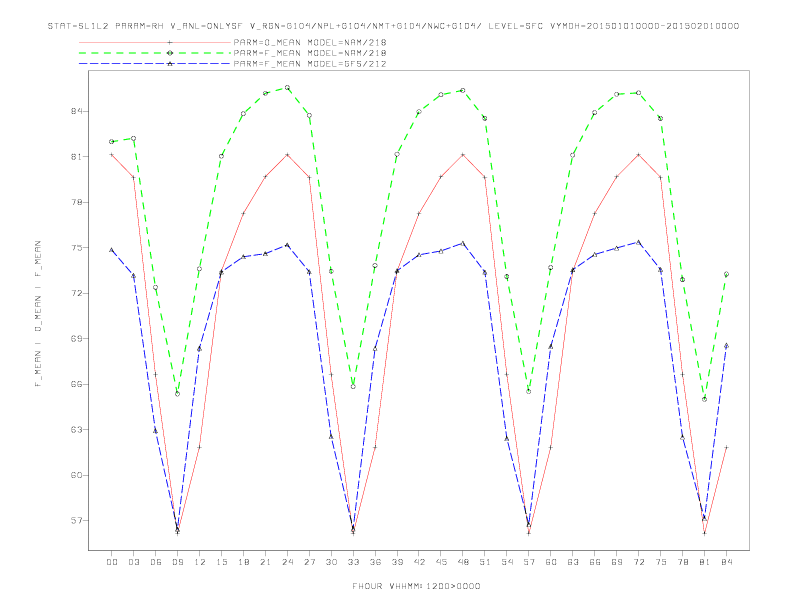This screenshot has width=792, height=612.
Task: Click x-axis hour label 33
Action: [353, 562]
